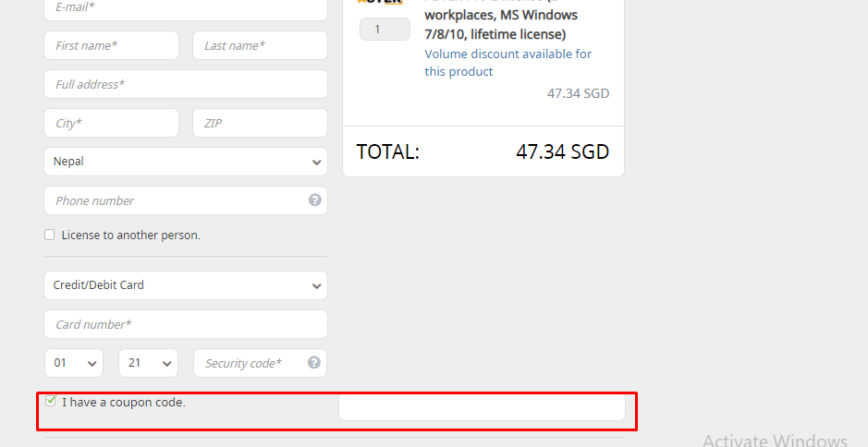Open Volume discount available link

pos(507,63)
